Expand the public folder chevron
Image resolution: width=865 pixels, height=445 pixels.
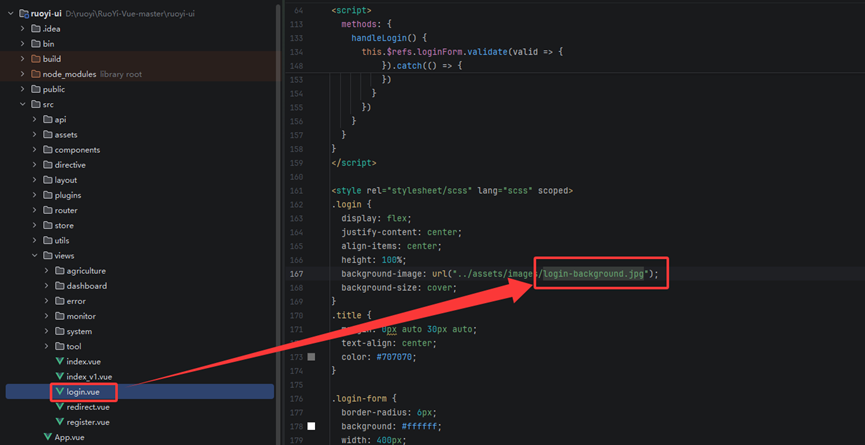pyautogui.click(x=23, y=89)
